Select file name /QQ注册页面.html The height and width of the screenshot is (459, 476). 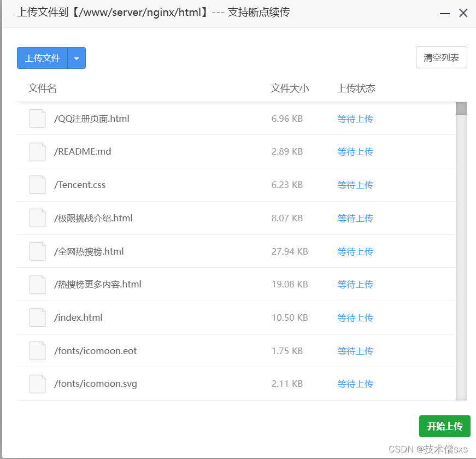[92, 119]
